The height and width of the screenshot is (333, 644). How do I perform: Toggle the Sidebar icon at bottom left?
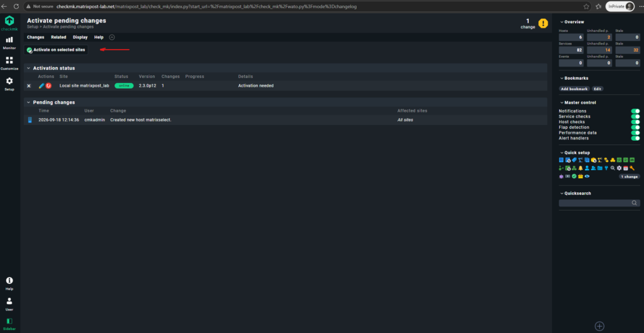click(9, 323)
